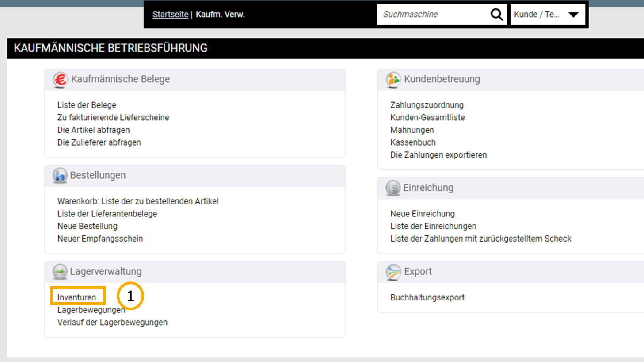644x362 pixels.
Task: Open Liste der Belege
Action: tap(87, 105)
